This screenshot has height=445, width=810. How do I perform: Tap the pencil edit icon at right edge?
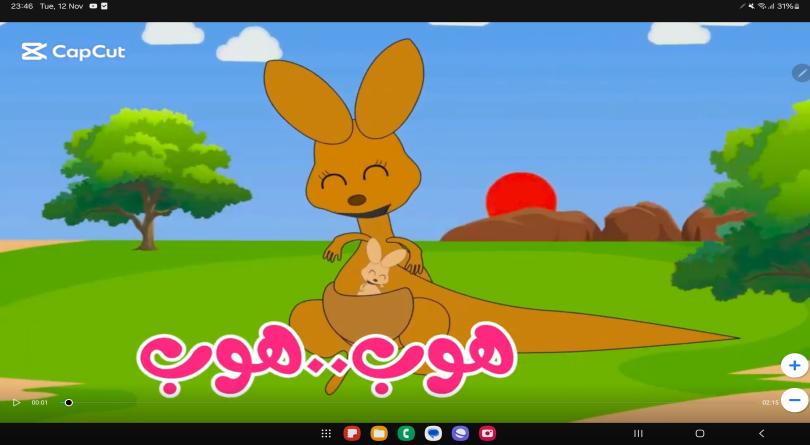[801, 73]
